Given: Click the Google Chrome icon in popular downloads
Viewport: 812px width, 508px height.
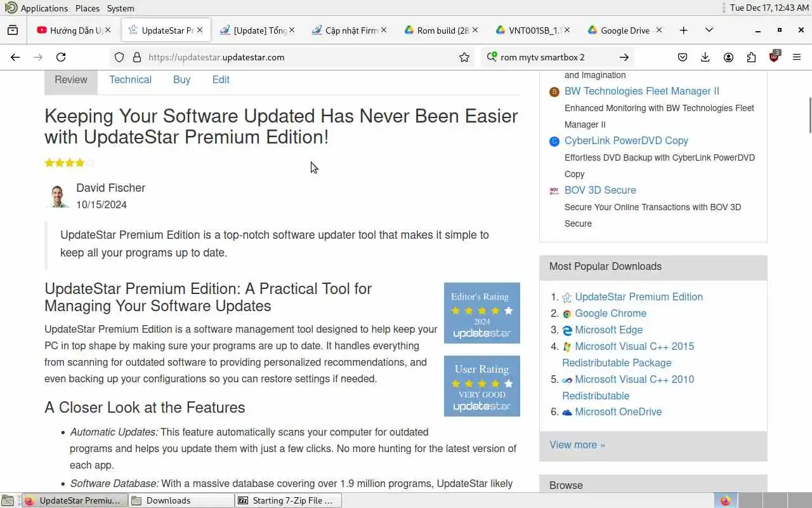Looking at the screenshot, I should coord(567,314).
